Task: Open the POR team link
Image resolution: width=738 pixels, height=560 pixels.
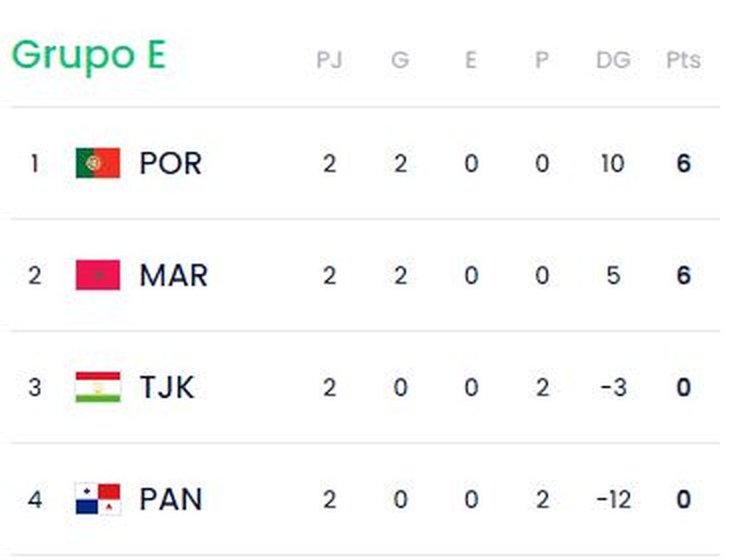Action: [170, 163]
